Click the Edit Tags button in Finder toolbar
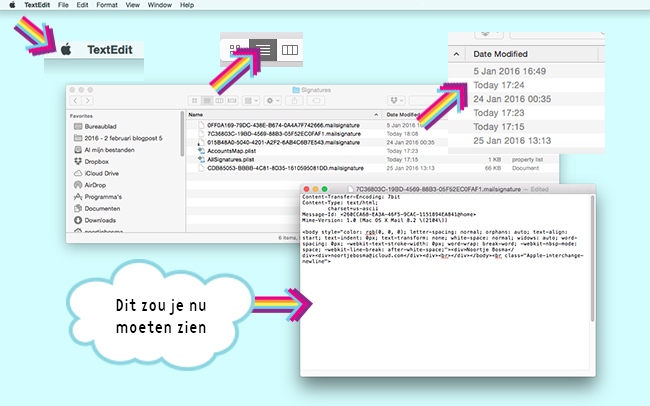 coord(316,100)
